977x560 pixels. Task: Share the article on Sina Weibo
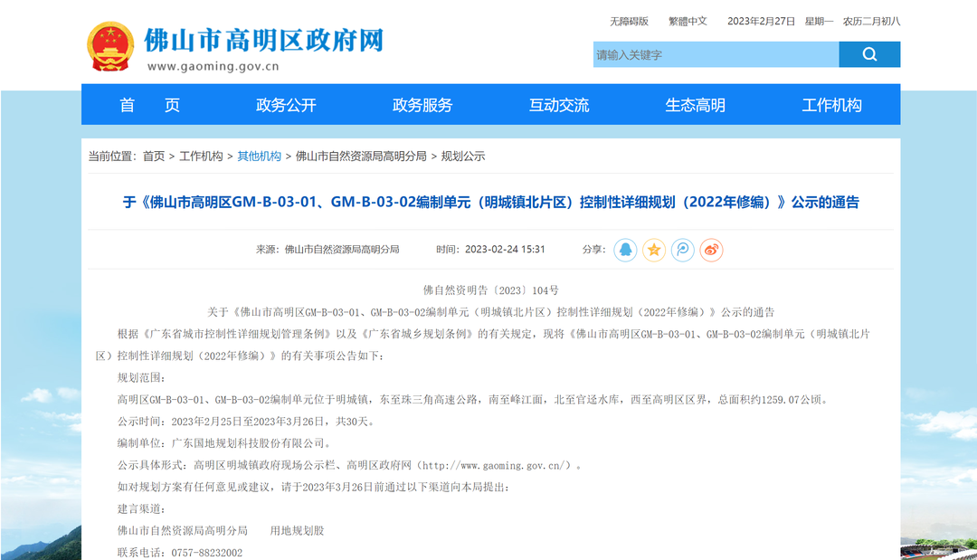[712, 250]
